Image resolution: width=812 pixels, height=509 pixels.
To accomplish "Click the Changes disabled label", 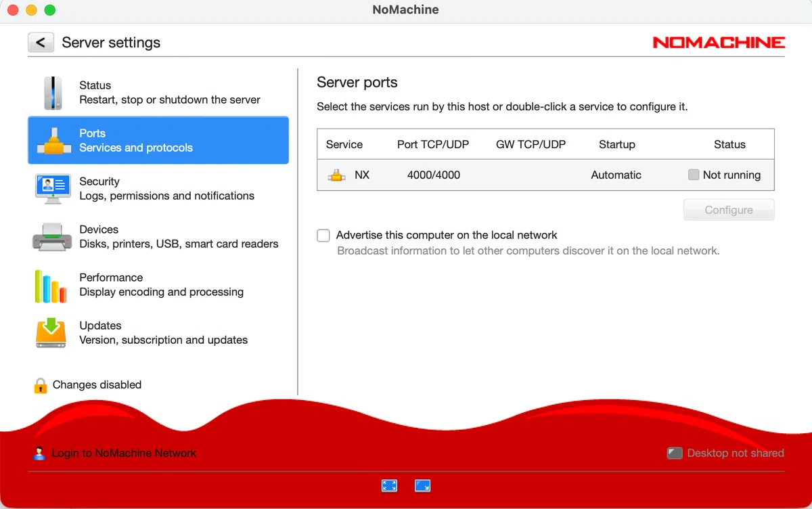I will point(97,385).
